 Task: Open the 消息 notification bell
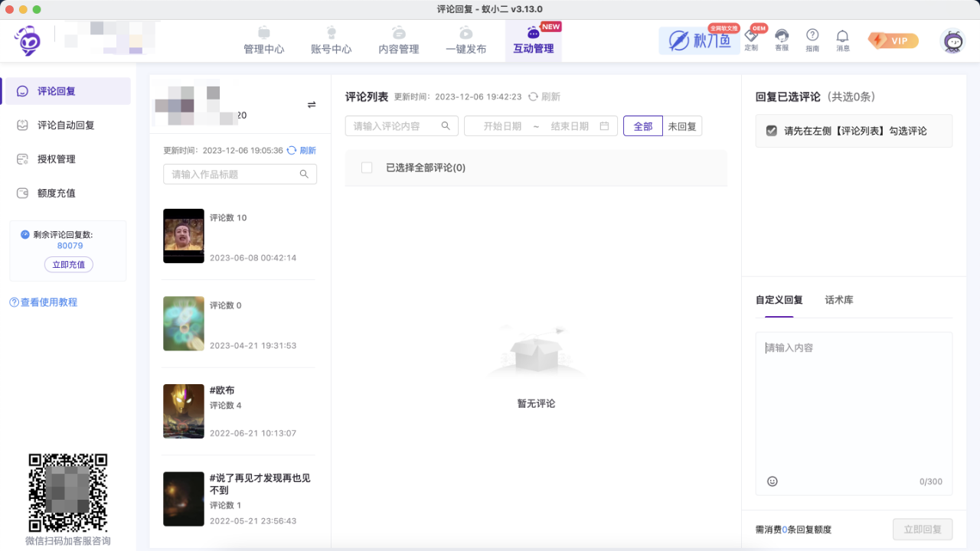(x=842, y=40)
